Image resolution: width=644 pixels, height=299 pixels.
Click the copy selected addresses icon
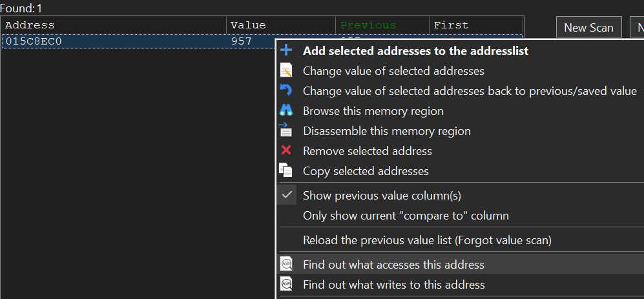click(286, 170)
